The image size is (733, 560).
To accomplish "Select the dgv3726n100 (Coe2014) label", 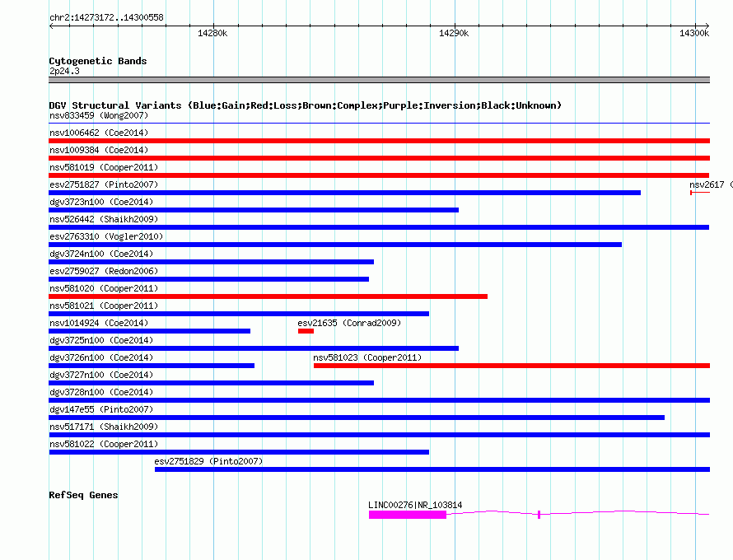I will pos(101,357).
